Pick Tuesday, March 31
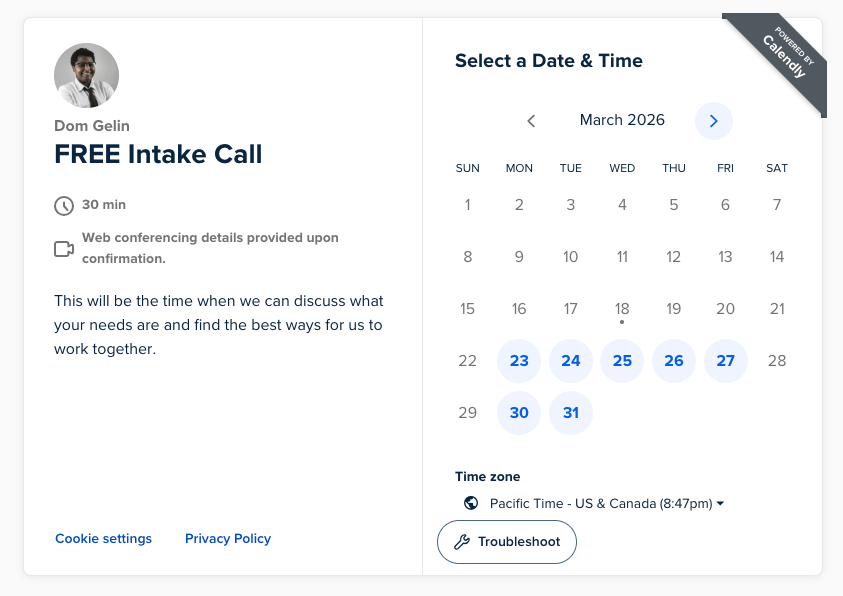Viewport: 843px width, 596px height. coord(571,413)
